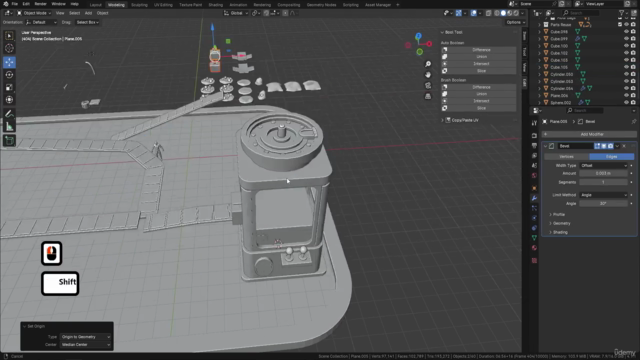Click the viewport pan hand icon
The height and width of the screenshot is (360, 640).
(x=428, y=75)
